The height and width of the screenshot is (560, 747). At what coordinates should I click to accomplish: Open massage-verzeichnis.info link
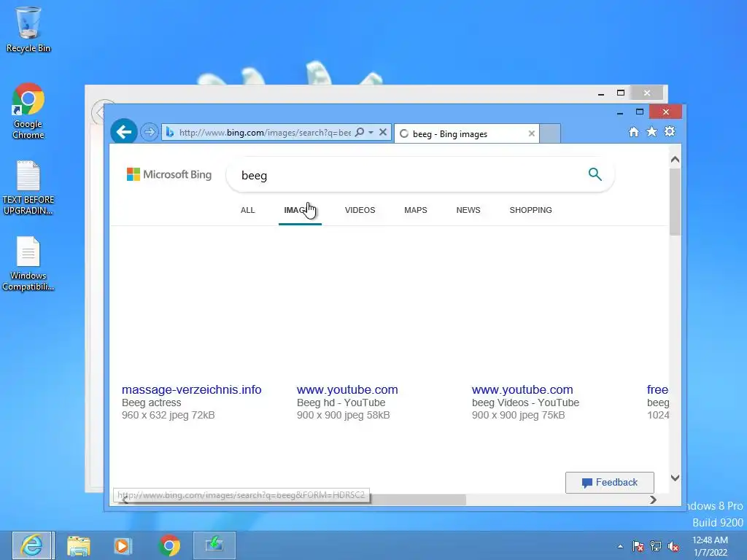192,389
